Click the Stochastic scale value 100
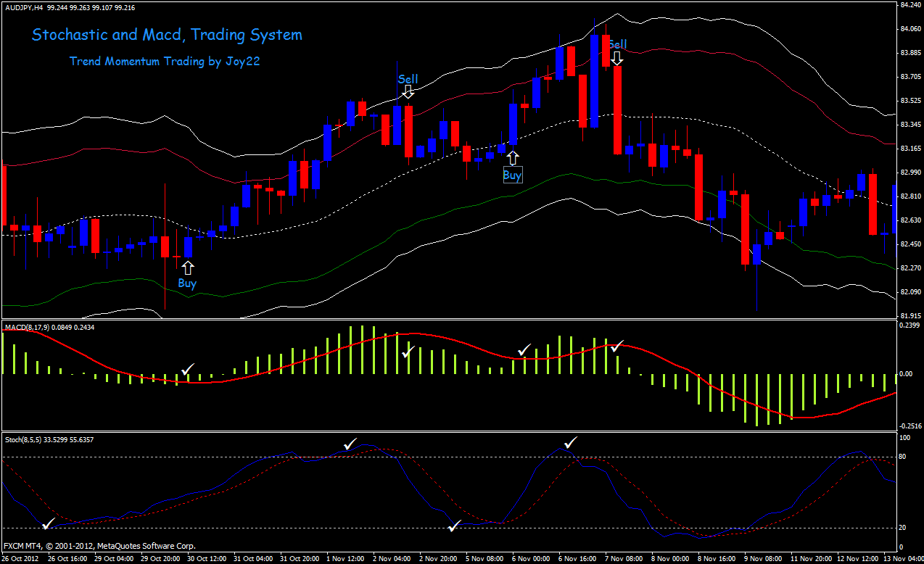This screenshot has width=924, height=564. click(904, 439)
